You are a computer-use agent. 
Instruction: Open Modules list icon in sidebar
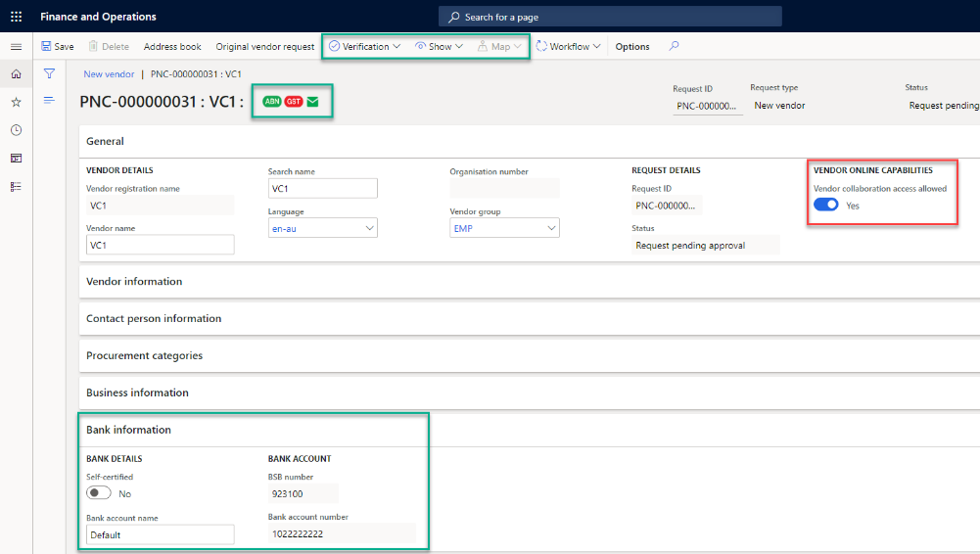17,186
